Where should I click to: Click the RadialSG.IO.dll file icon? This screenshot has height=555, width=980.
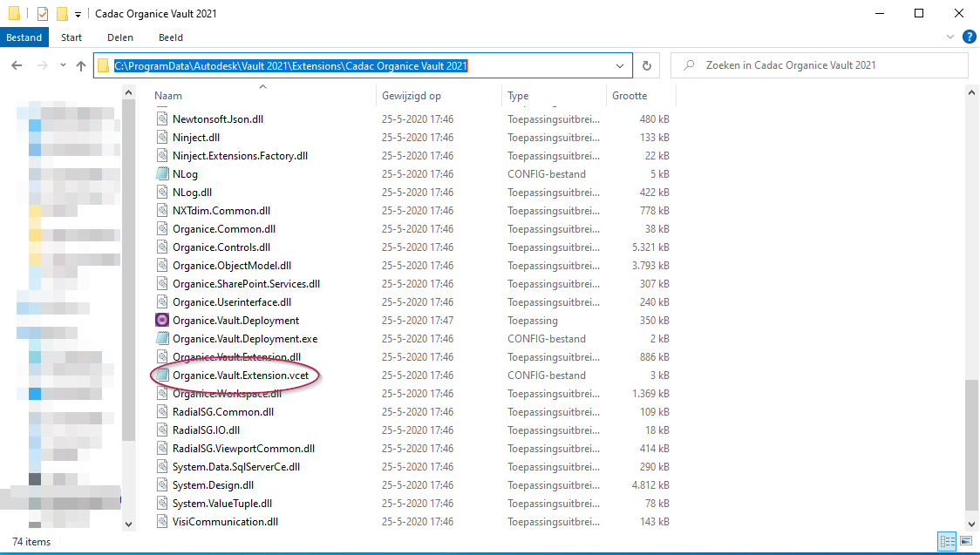coord(162,430)
